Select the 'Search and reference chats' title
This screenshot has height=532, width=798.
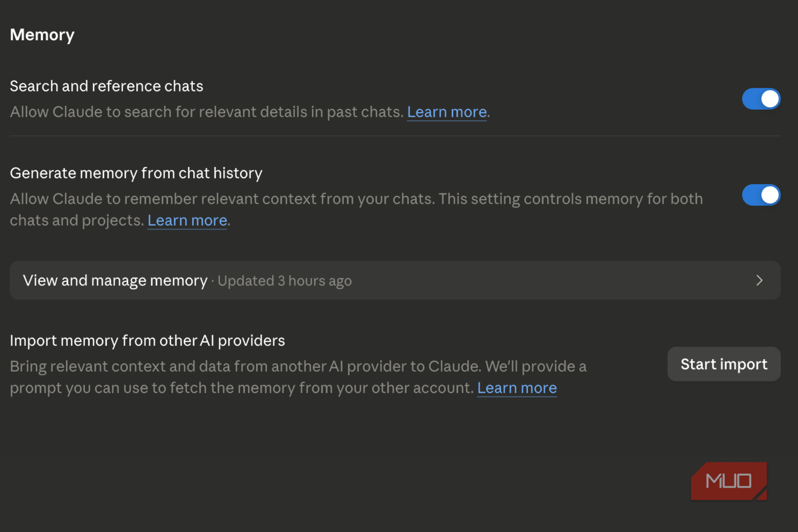[106, 86]
